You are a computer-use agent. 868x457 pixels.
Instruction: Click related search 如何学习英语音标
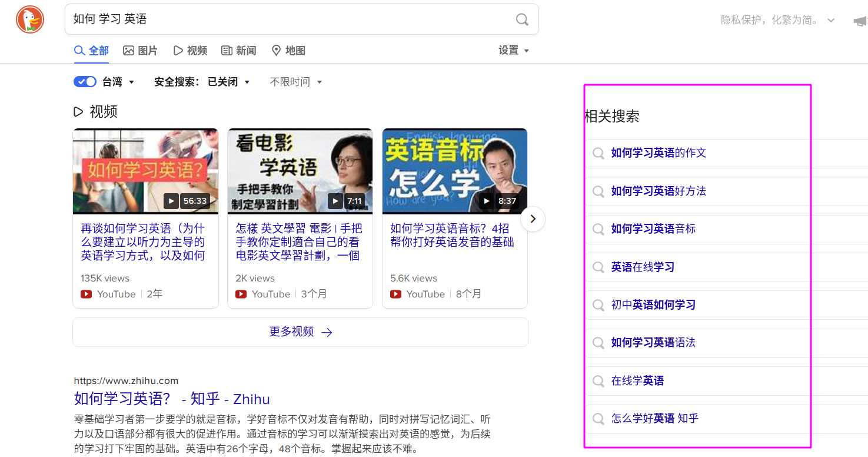click(653, 229)
